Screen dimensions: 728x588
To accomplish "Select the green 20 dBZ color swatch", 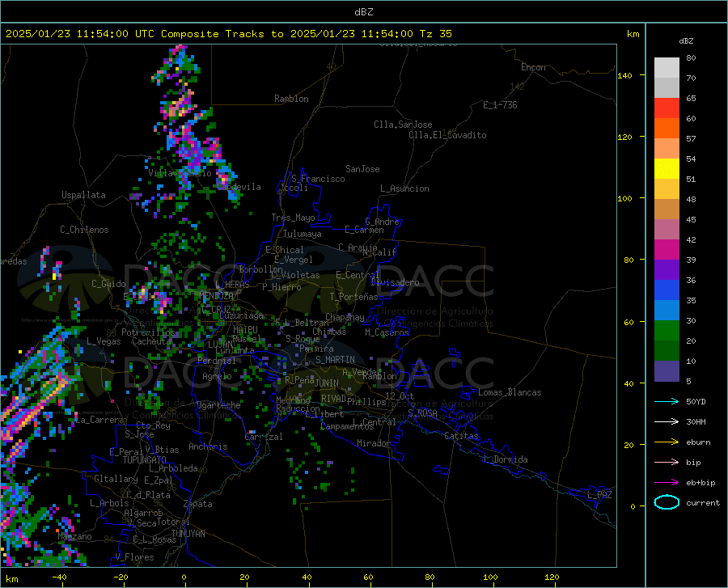I will (x=667, y=331).
